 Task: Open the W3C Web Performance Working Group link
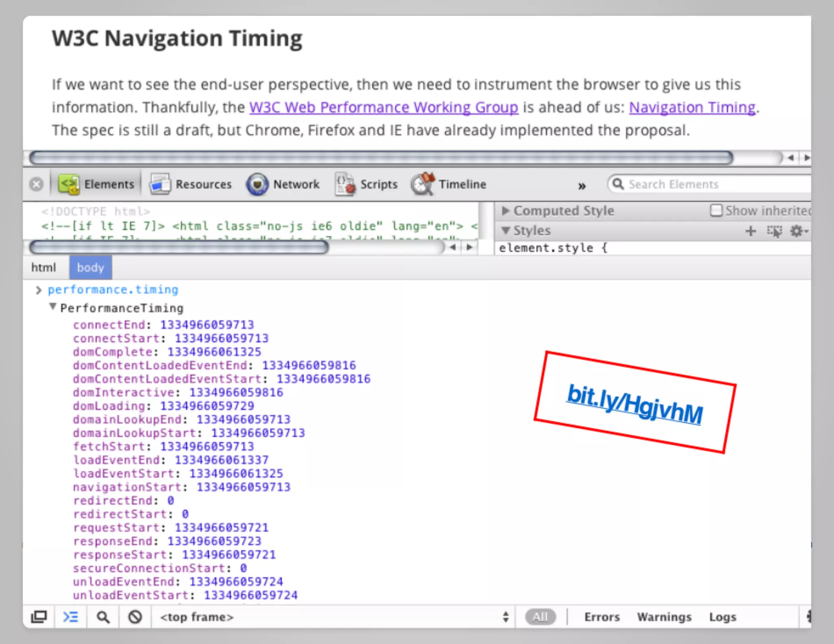pyautogui.click(x=383, y=107)
